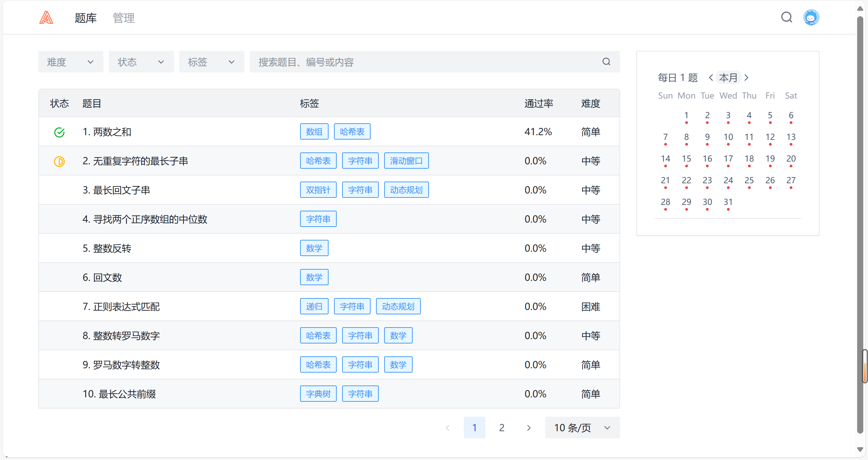
Task: Click the user avatar icon
Action: (x=811, y=17)
